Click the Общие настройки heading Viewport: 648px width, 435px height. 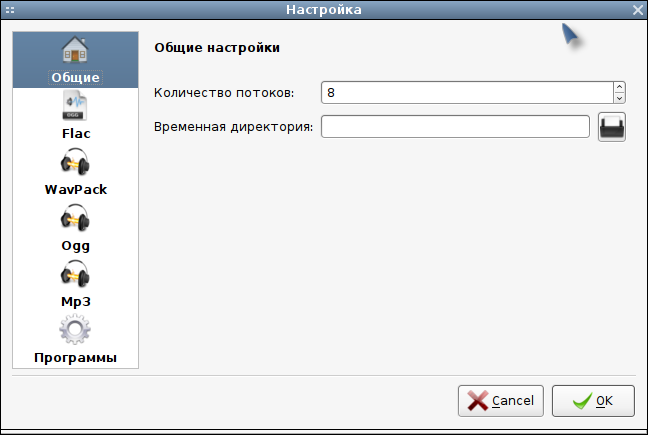point(217,48)
